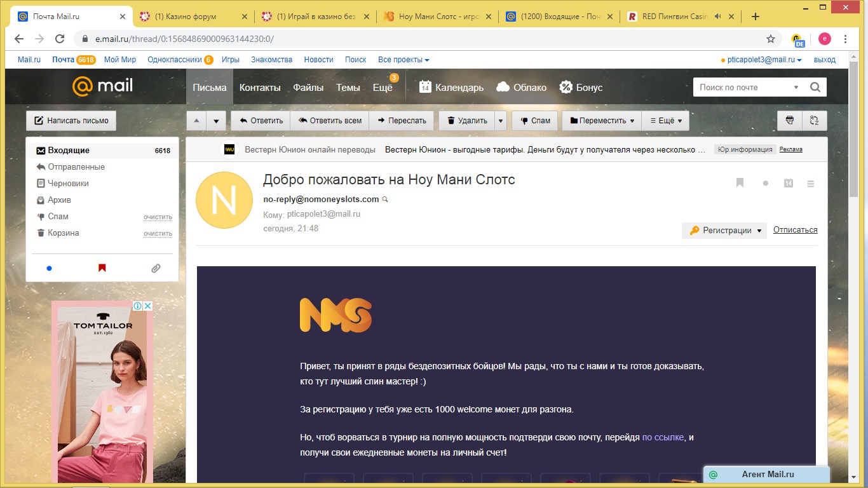Expand the Все проекты dropdown
The image size is (868, 488).
point(403,60)
